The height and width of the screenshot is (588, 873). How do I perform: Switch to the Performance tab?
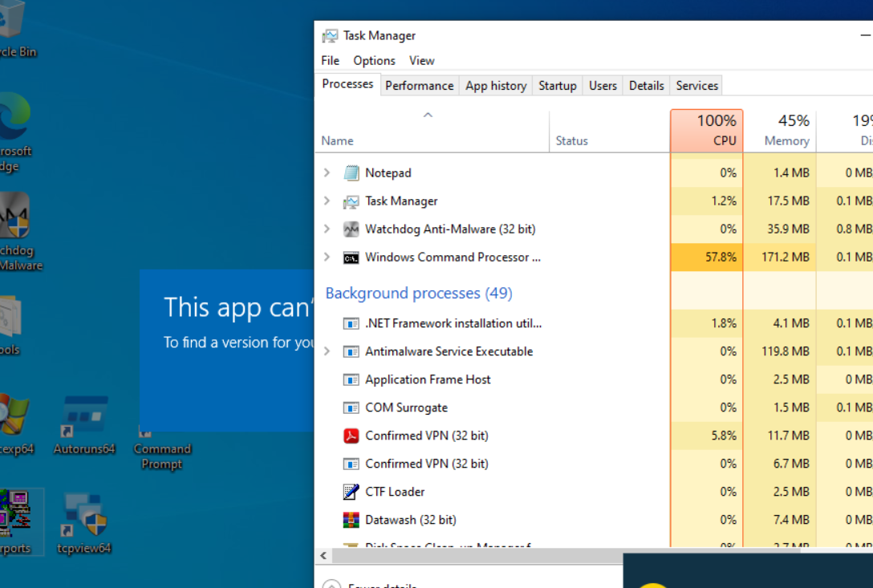[419, 85]
